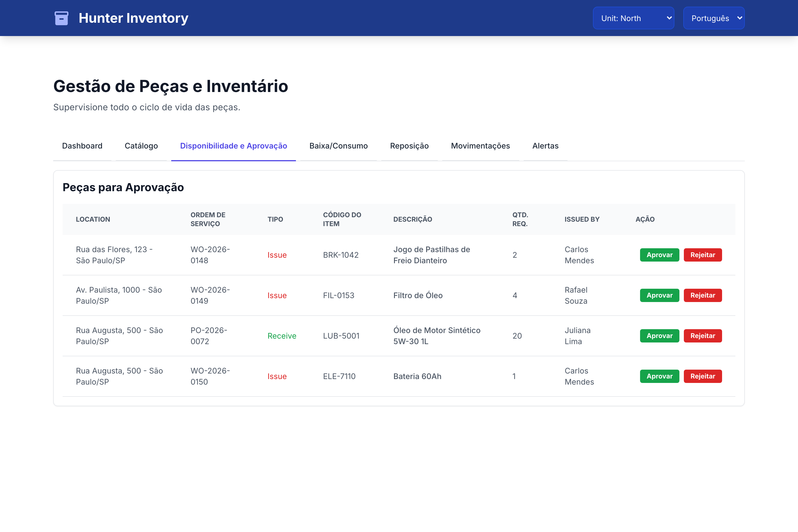
Task: Click the Location column header
Action: pyautogui.click(x=93, y=219)
